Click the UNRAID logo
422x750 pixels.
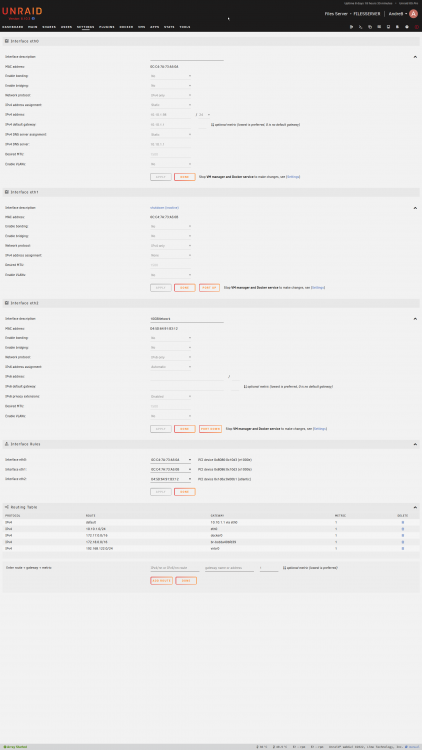pos(22,11)
